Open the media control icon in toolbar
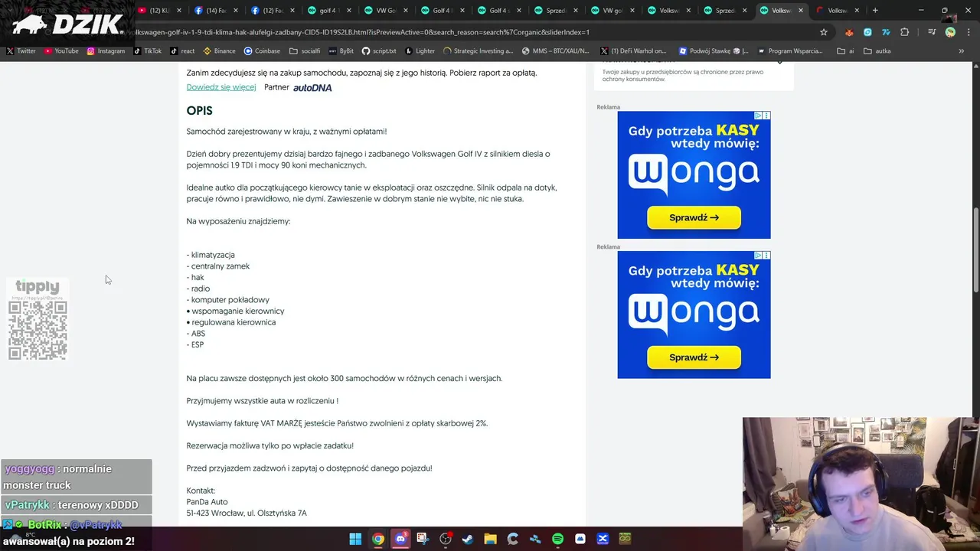This screenshot has width=980, height=551. (932, 32)
